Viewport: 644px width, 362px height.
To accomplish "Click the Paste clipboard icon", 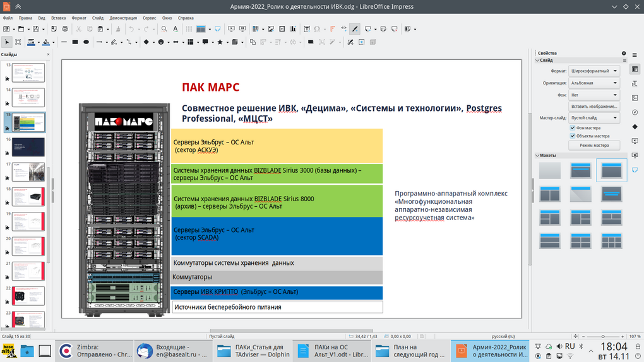I will [x=100, y=29].
